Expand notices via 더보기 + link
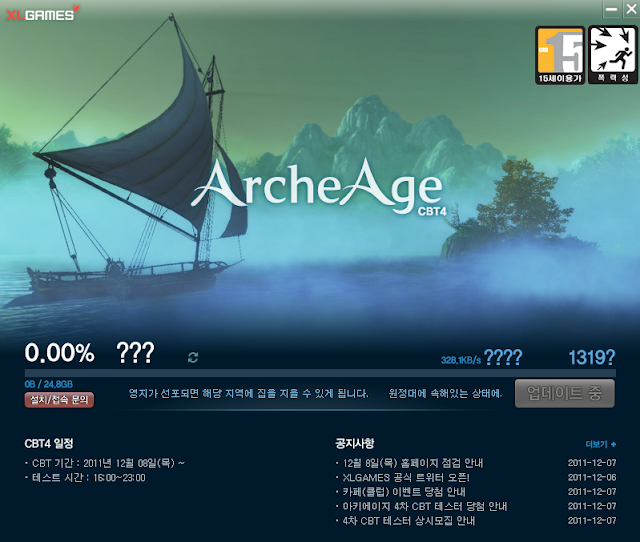640x542 pixels. click(601, 444)
